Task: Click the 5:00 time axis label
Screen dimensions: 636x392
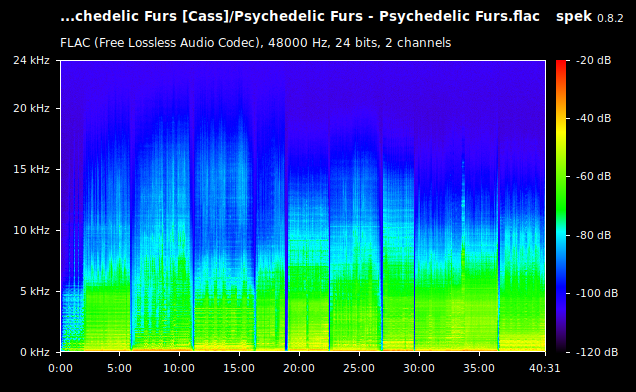Action: coord(119,368)
